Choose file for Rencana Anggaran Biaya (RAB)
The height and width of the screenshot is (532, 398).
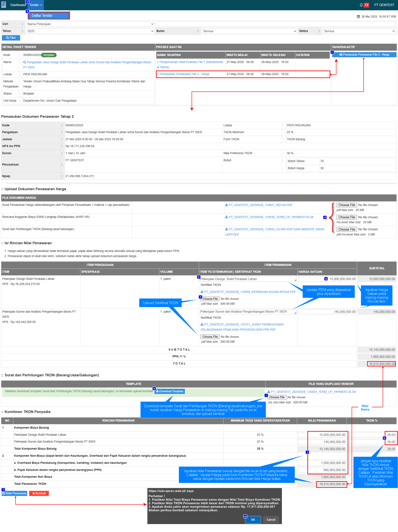[x=347, y=217]
